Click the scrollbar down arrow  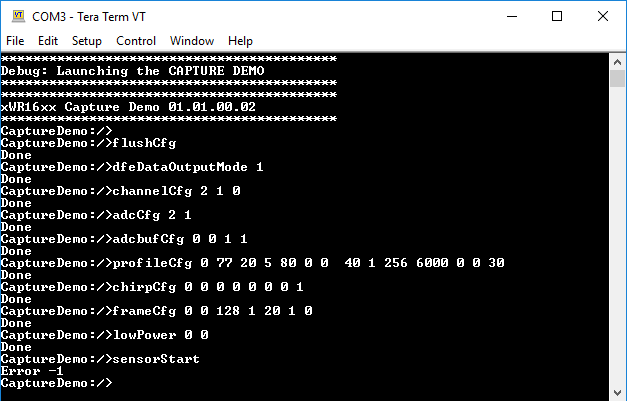tap(617, 393)
